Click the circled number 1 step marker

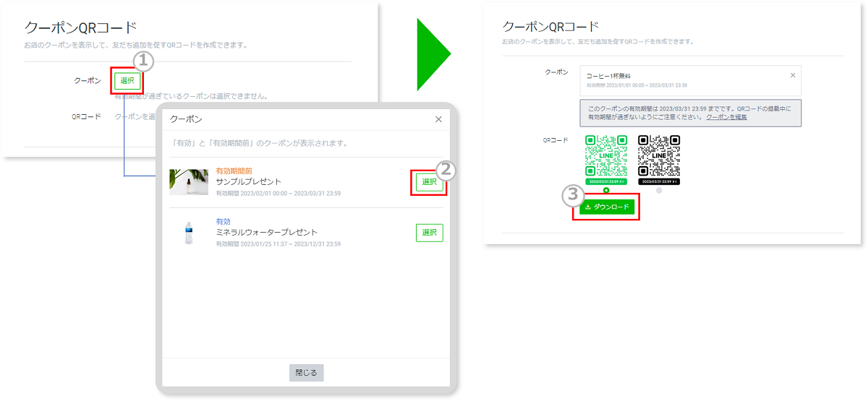click(143, 61)
